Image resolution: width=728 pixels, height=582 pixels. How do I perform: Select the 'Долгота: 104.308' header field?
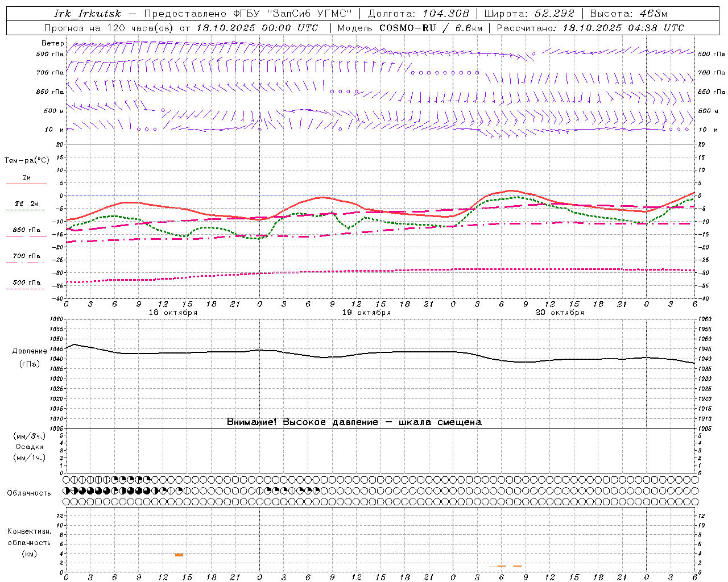point(419,14)
